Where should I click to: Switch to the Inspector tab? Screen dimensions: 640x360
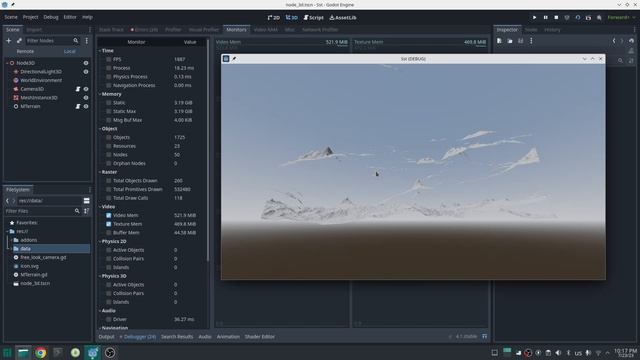(x=507, y=30)
